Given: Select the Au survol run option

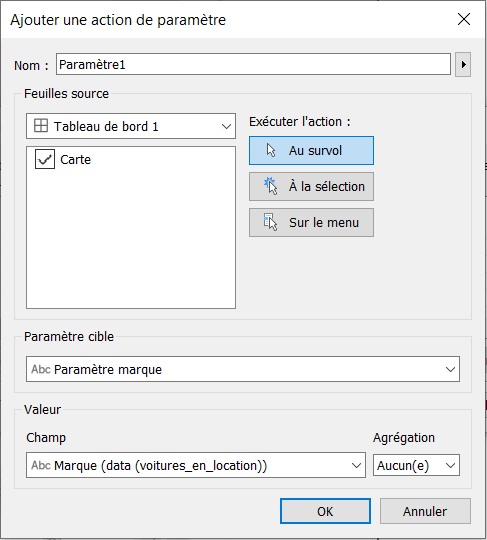Looking at the screenshot, I should (311, 150).
